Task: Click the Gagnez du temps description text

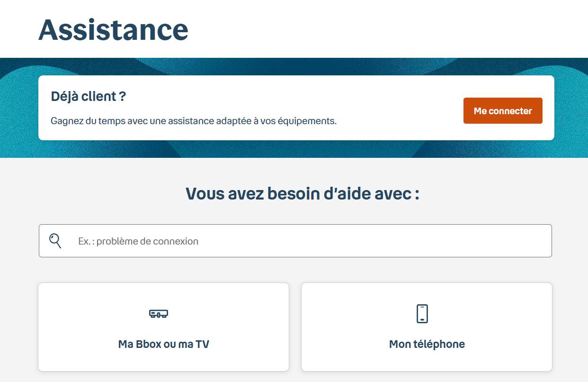Action: [x=194, y=120]
